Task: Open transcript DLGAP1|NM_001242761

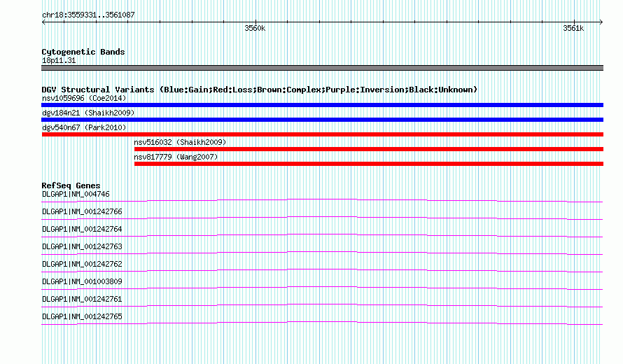Action: 82,299
